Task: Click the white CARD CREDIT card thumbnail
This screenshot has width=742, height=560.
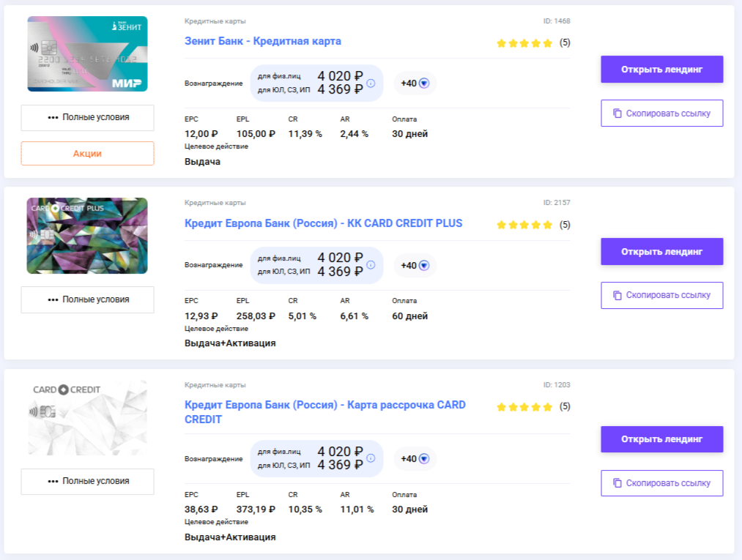Action: [x=87, y=418]
